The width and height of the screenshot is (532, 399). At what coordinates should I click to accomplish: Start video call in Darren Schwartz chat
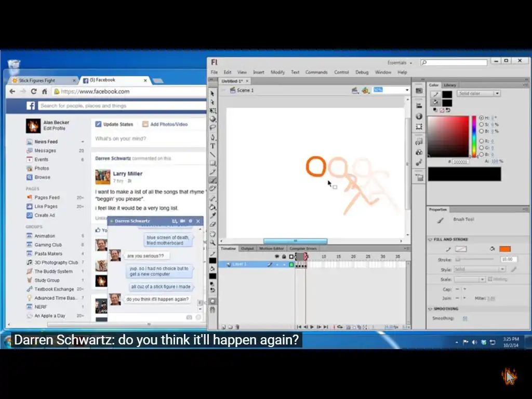point(182,221)
